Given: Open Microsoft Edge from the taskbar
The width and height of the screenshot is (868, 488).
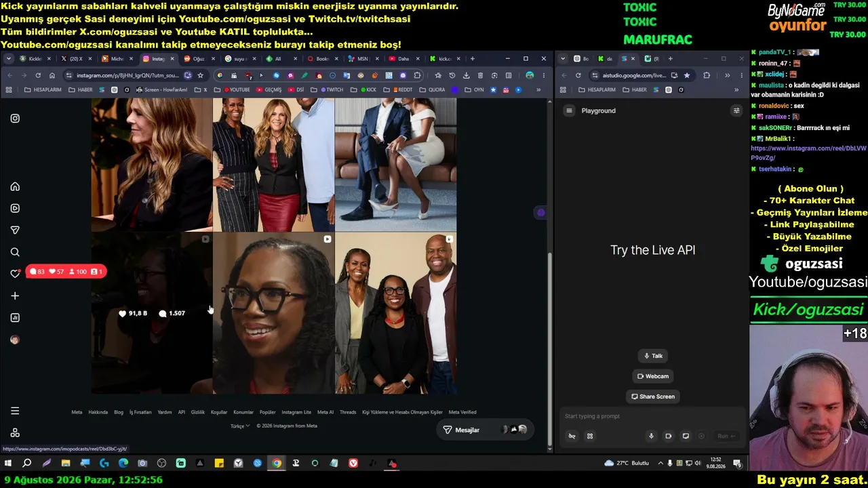Looking at the screenshot, I should [123, 464].
